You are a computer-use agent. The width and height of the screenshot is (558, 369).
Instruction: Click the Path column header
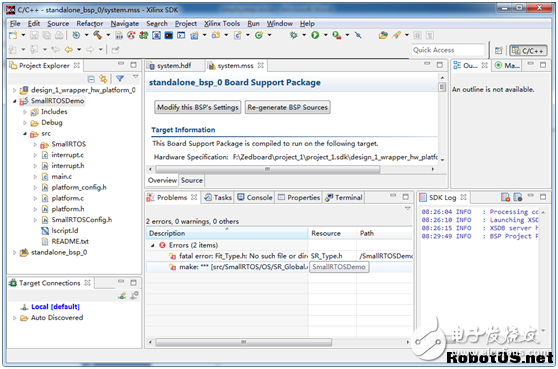click(x=385, y=233)
